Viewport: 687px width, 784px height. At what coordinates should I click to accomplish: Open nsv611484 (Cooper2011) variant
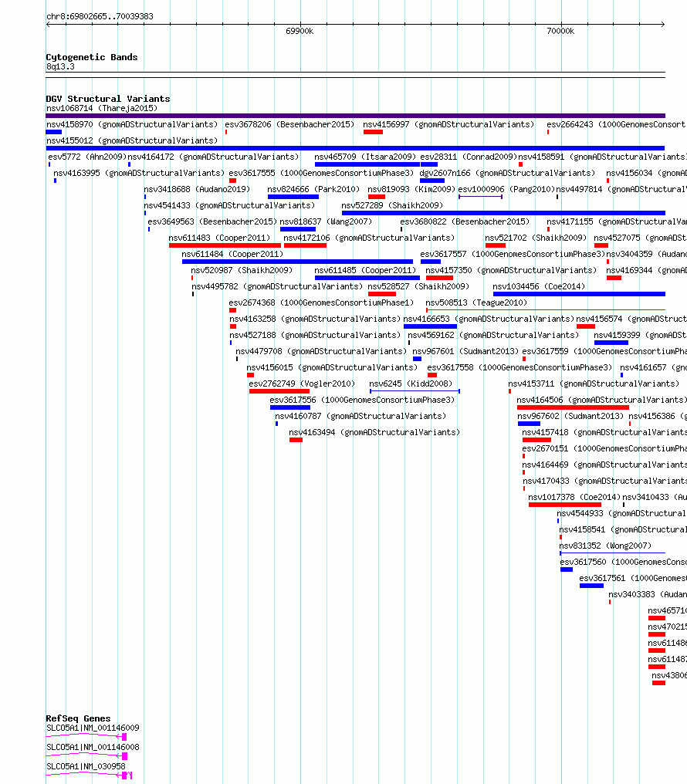click(232, 255)
